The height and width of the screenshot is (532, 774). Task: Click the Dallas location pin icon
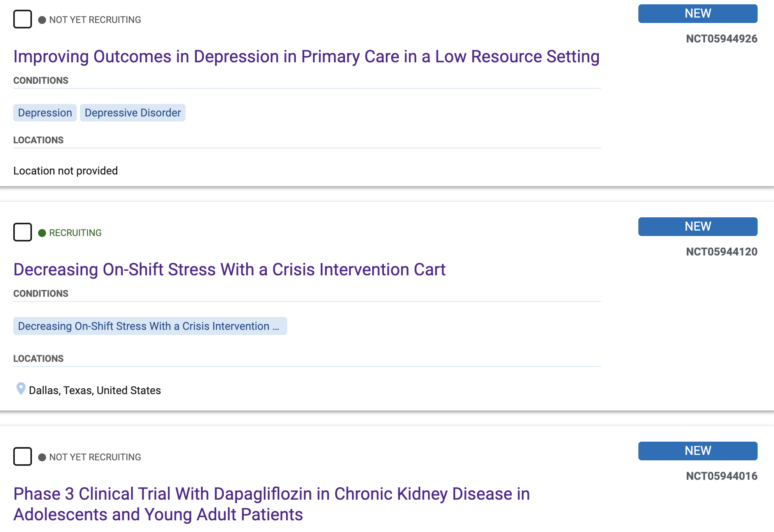tap(21, 389)
